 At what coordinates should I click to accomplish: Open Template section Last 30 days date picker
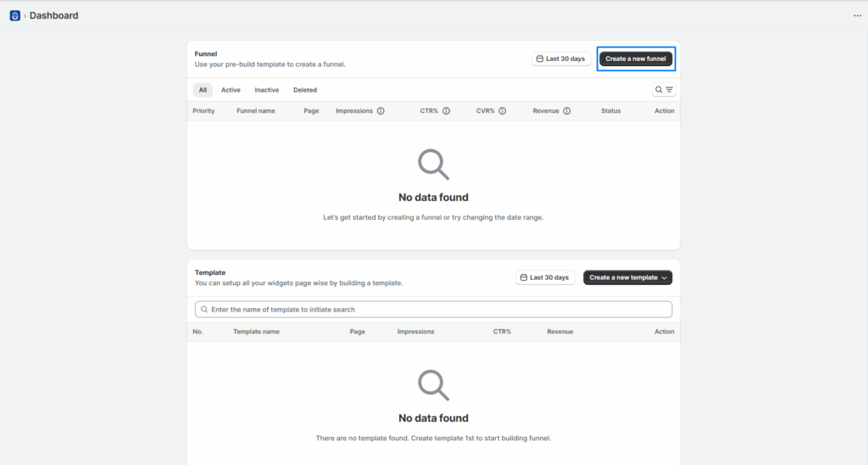(x=546, y=277)
